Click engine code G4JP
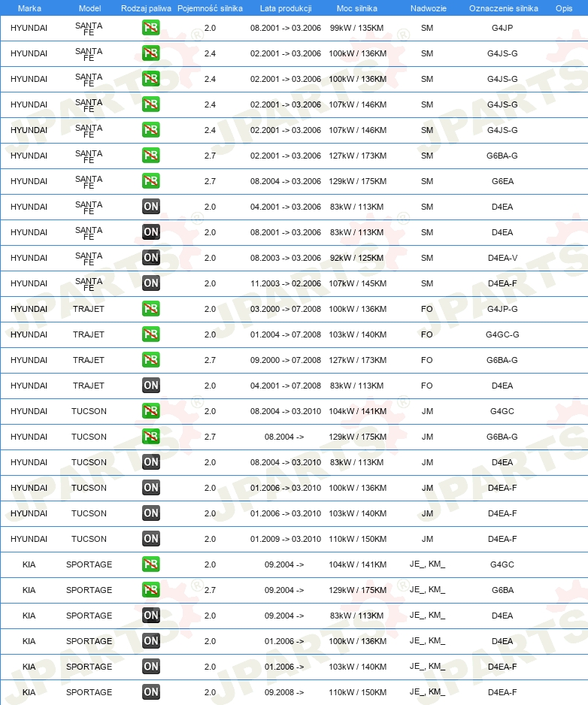The height and width of the screenshot is (705, 588). (x=502, y=28)
